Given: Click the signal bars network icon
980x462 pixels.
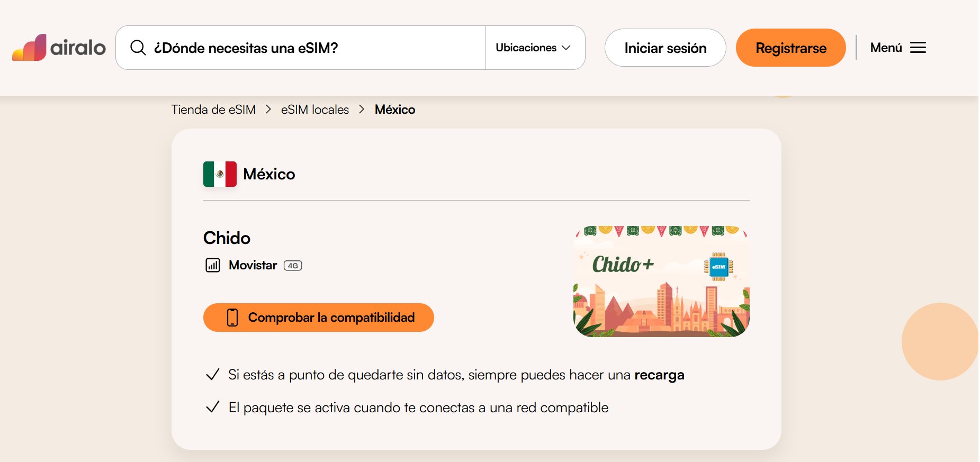Looking at the screenshot, I should coord(213,265).
